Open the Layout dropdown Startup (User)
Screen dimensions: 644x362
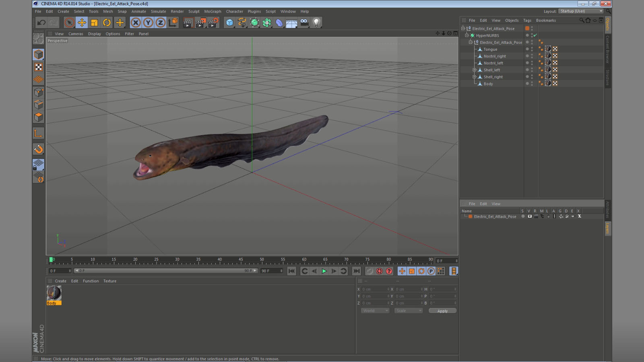click(581, 11)
